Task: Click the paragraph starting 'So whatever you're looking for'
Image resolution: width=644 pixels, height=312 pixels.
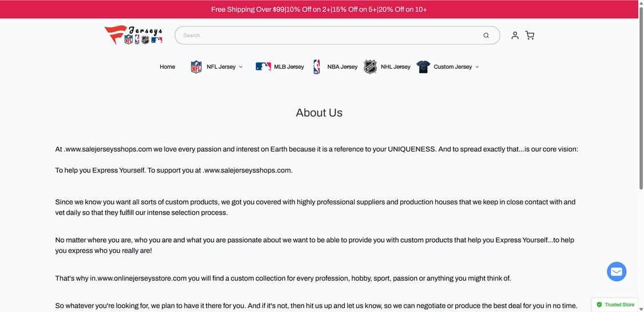Action: [316, 306]
